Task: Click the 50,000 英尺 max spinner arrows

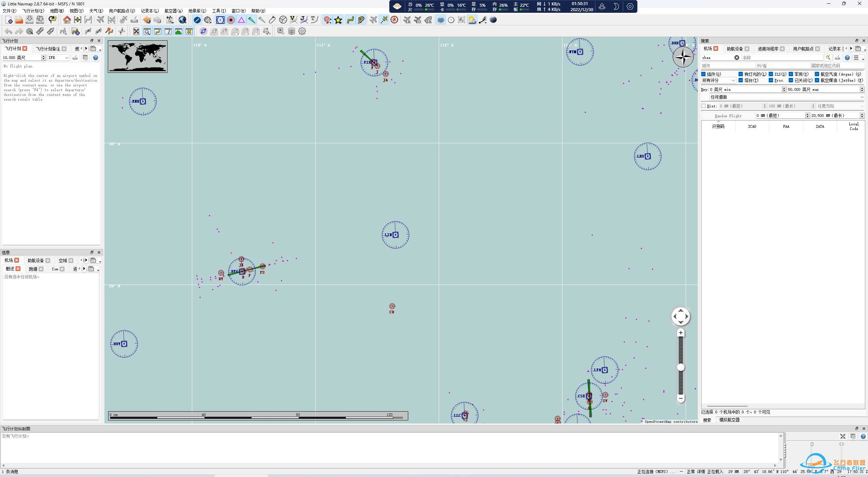Action: 862,89
